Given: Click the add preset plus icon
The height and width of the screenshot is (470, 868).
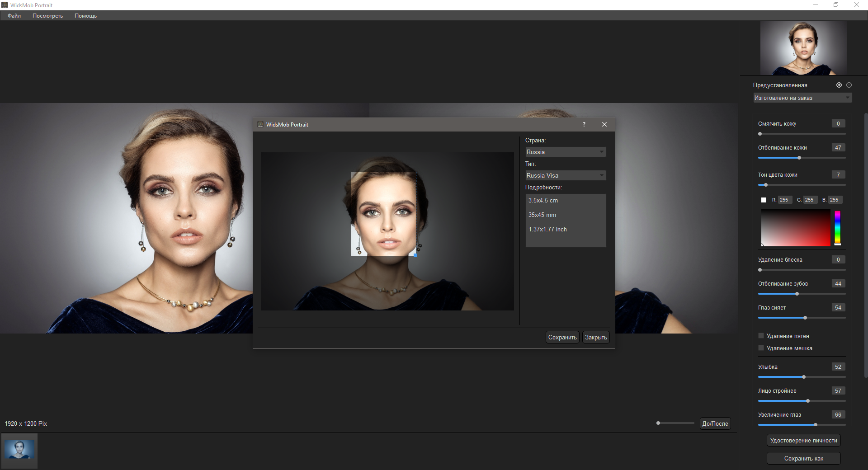Looking at the screenshot, I should [x=839, y=85].
